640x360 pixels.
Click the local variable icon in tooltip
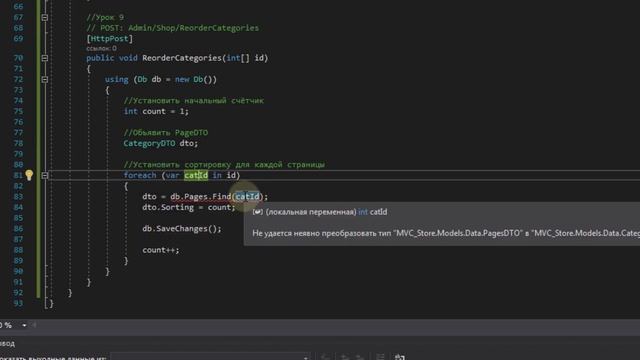click(258, 212)
